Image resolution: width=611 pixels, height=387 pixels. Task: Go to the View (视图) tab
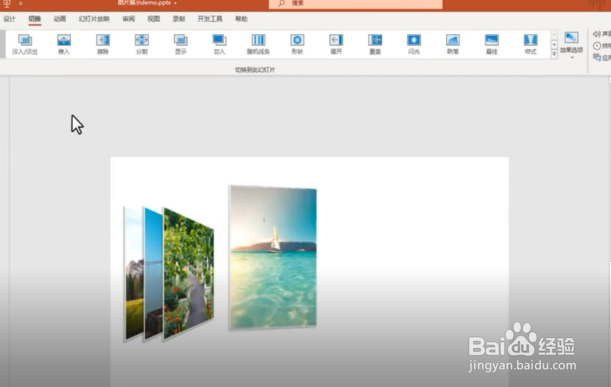click(154, 19)
